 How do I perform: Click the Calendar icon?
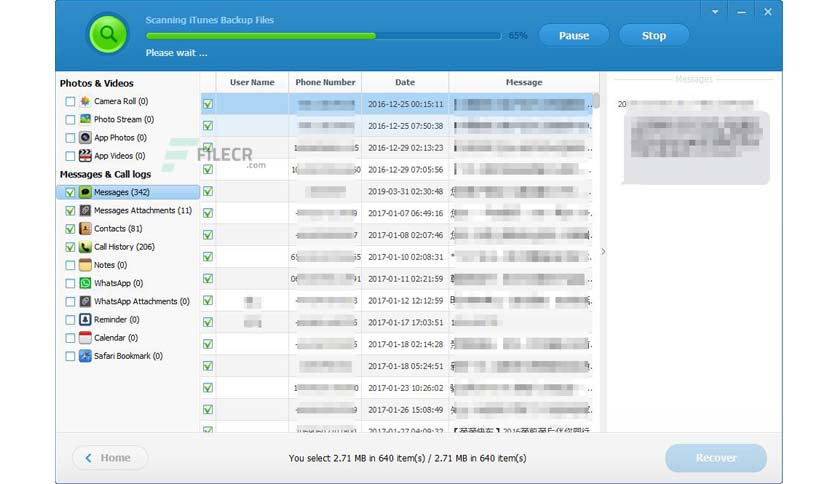pyautogui.click(x=85, y=337)
